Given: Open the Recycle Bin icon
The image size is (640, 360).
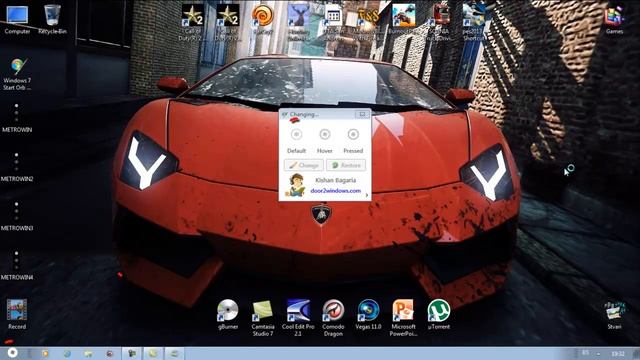Looking at the screenshot, I should (x=52, y=19).
